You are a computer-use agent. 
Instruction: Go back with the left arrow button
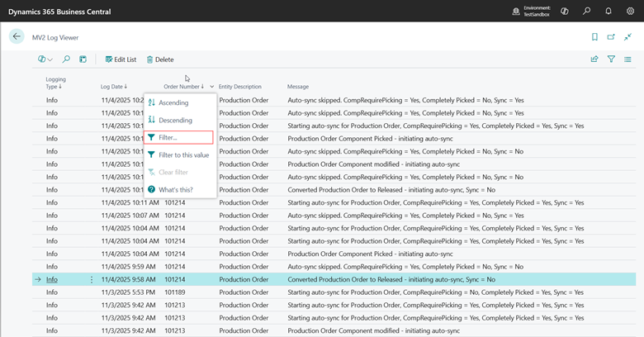click(17, 36)
